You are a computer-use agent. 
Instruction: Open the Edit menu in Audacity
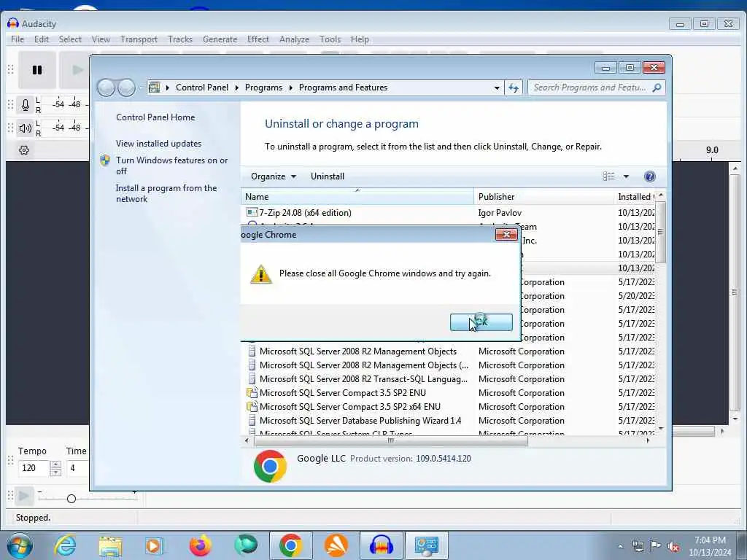pos(42,39)
